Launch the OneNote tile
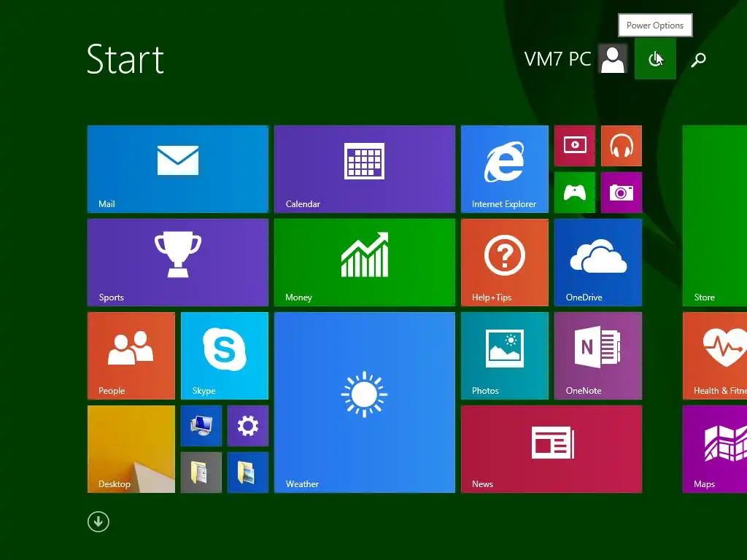This screenshot has width=747, height=560. pyautogui.click(x=598, y=356)
